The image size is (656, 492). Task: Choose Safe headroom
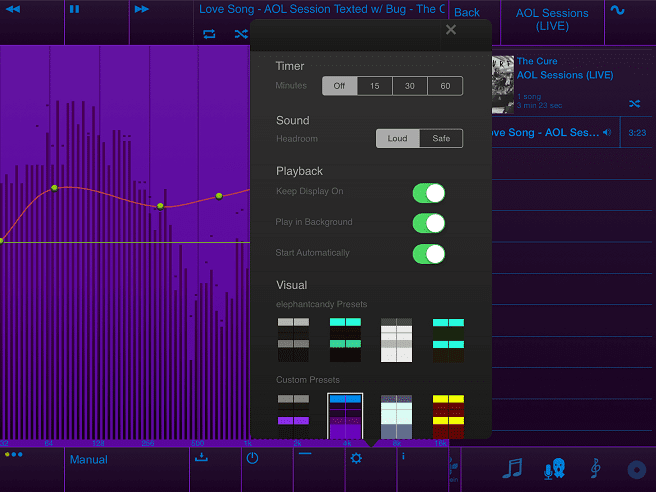(441, 138)
